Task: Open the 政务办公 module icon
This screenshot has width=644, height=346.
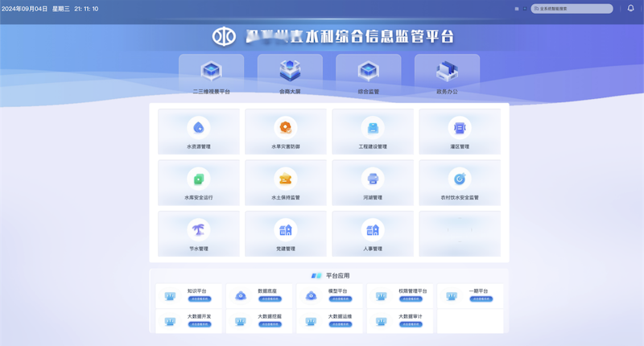Action: pos(447,71)
